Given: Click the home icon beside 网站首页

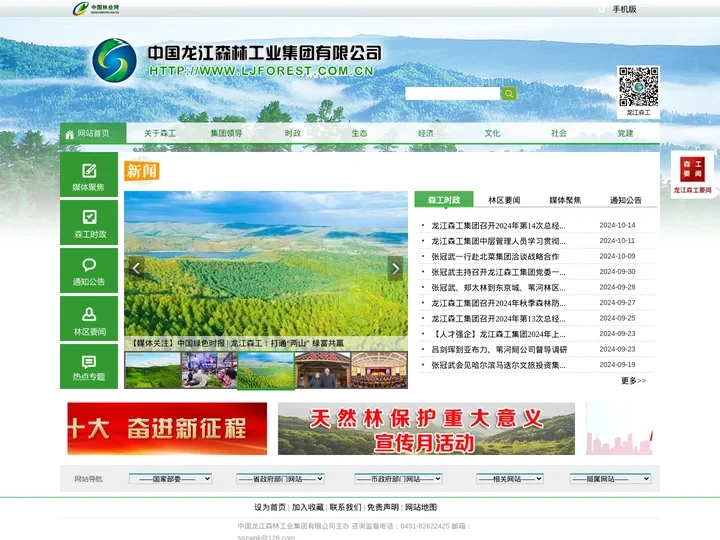Looking at the screenshot, I should point(69,134).
